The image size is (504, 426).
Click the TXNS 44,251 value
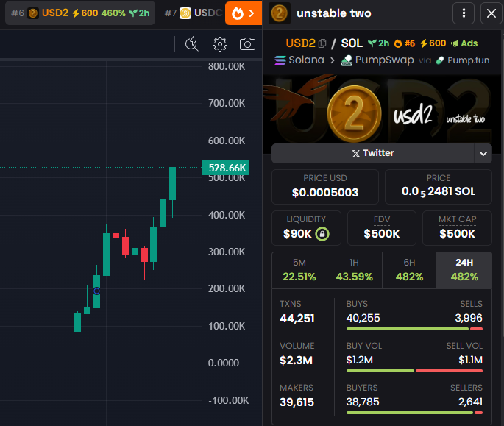(x=297, y=319)
